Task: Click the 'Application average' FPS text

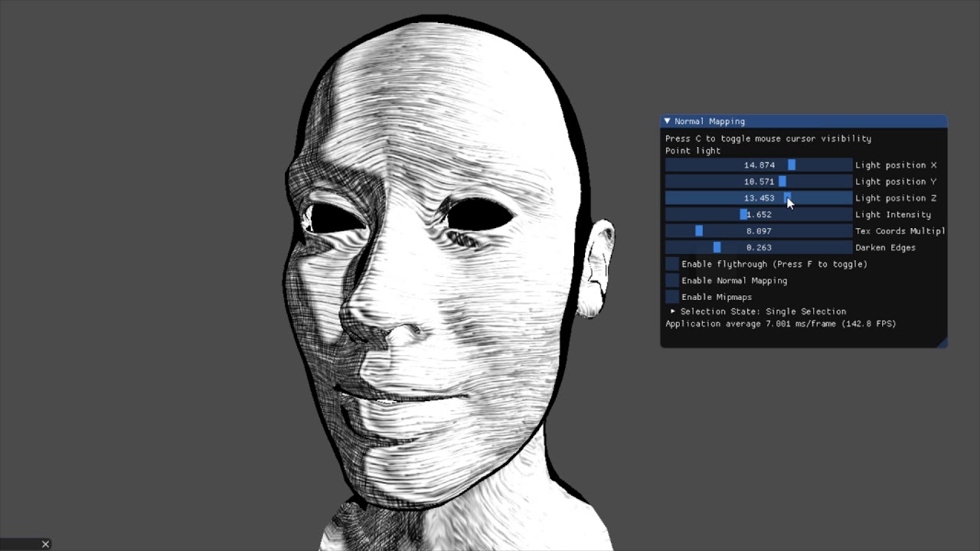Action: point(780,324)
